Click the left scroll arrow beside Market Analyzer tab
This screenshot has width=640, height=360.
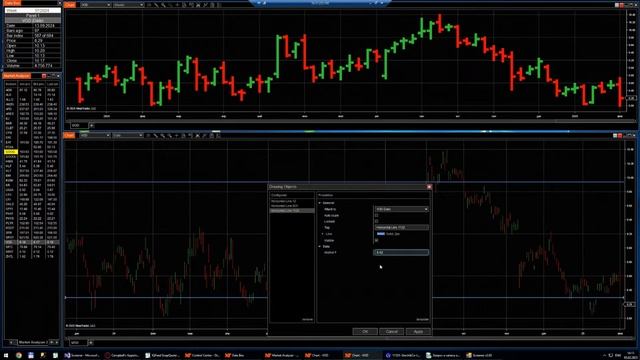point(11,342)
